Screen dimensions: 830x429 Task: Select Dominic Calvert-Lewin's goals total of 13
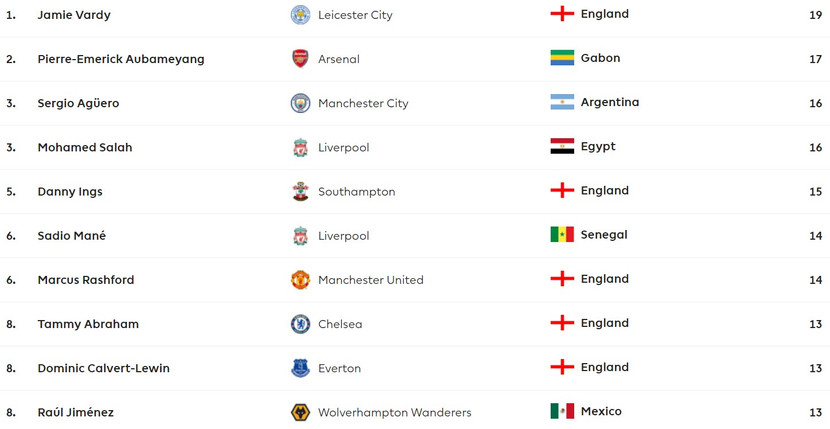click(x=816, y=368)
